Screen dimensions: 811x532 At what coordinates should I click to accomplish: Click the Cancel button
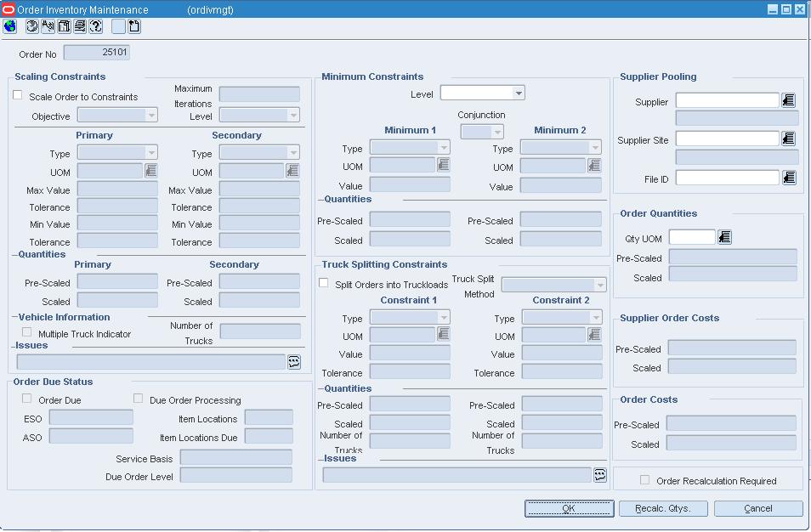(x=758, y=508)
